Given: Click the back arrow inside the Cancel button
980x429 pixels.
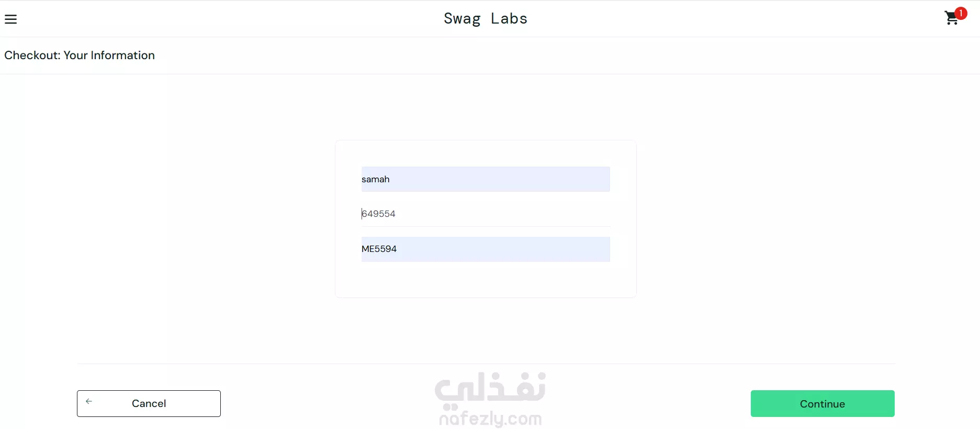Looking at the screenshot, I should (x=89, y=401).
